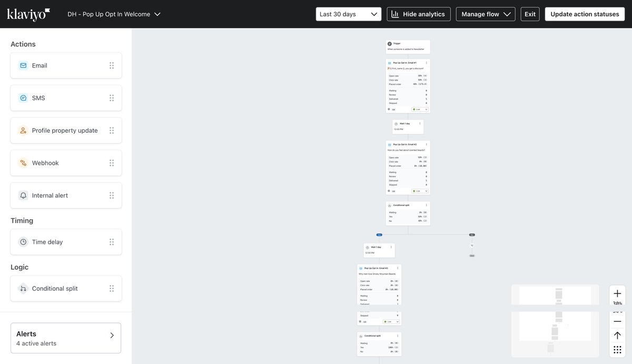Click the Conditional split icon in sidebar
The height and width of the screenshot is (364, 632).
(x=23, y=289)
